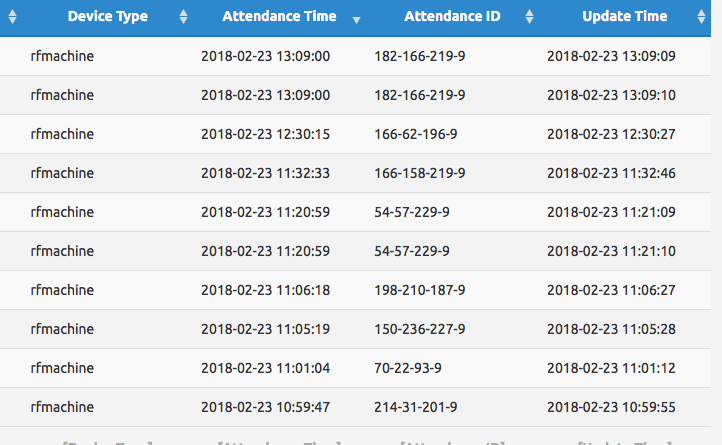This screenshot has width=722, height=445.
Task: Click the Attendance ID header text
Action: point(452,17)
